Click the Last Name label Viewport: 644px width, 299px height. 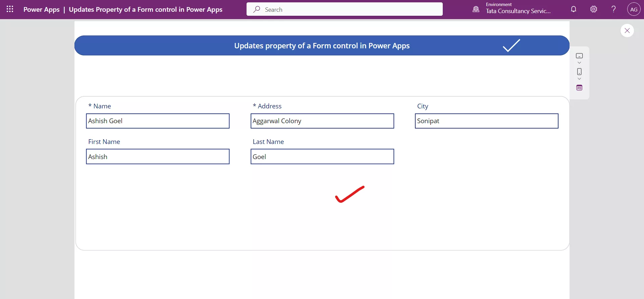[268, 142]
